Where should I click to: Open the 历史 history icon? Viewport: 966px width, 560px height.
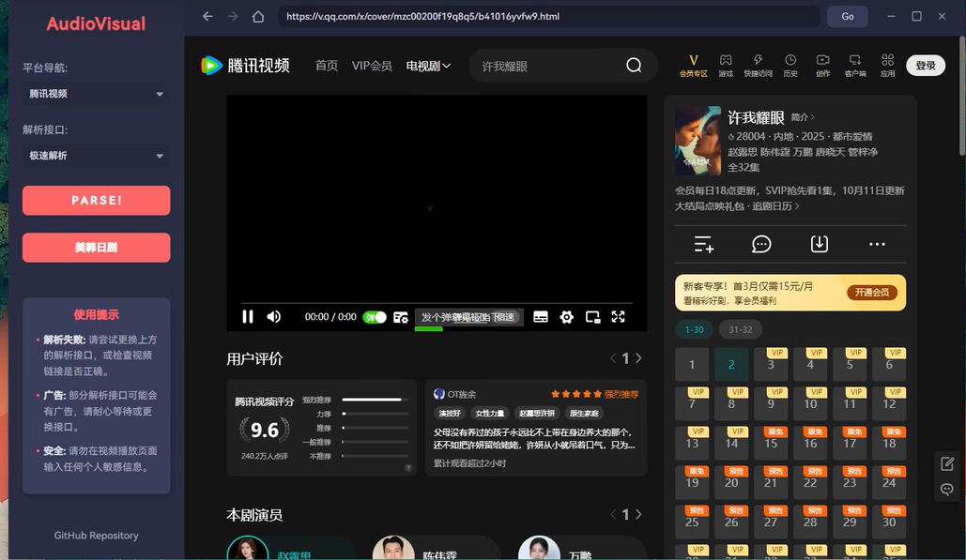[790, 65]
